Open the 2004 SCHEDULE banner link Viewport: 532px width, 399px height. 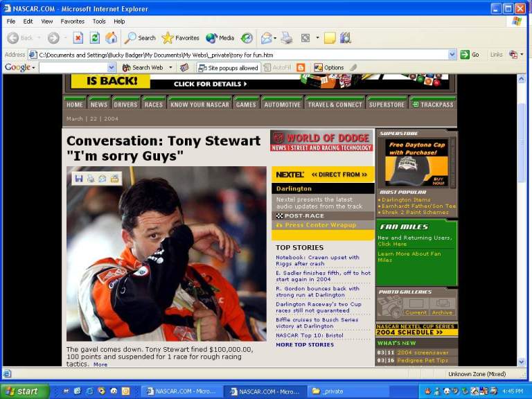pos(416,330)
